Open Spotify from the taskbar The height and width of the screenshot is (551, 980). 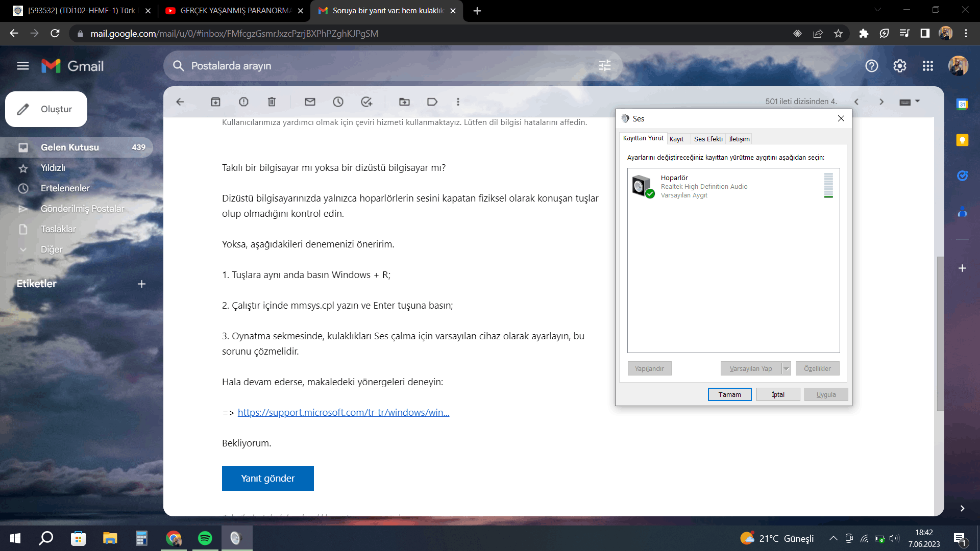click(205, 538)
